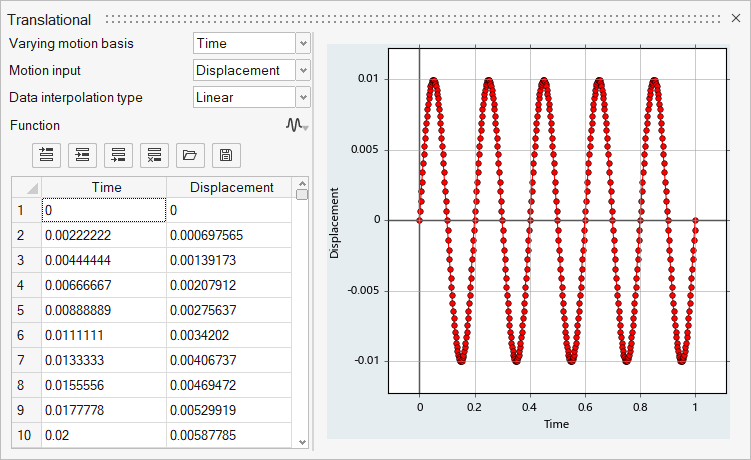The height and width of the screenshot is (460, 751).
Task: Click the Displacement column header
Action: [x=231, y=187]
